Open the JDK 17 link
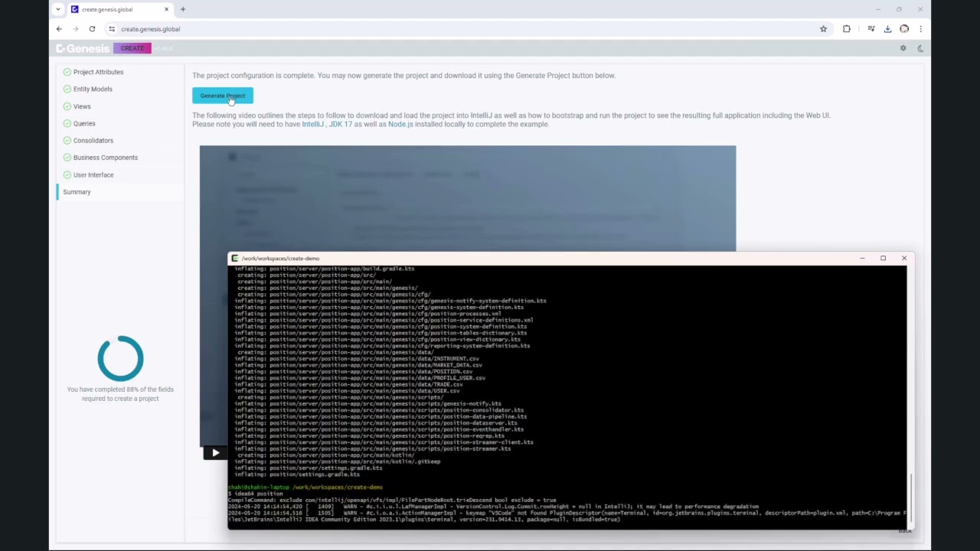The image size is (980, 551). point(340,124)
